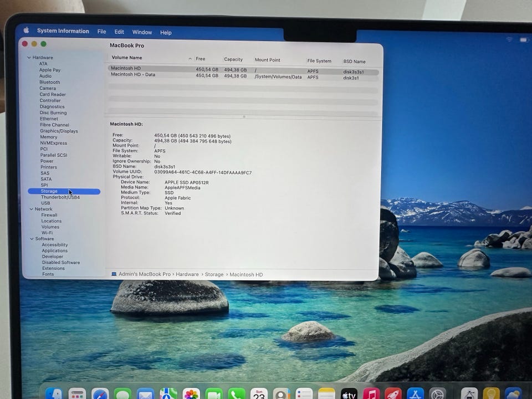532x399 pixels.
Task: Open Notes from the Dock
Action: click(326, 394)
